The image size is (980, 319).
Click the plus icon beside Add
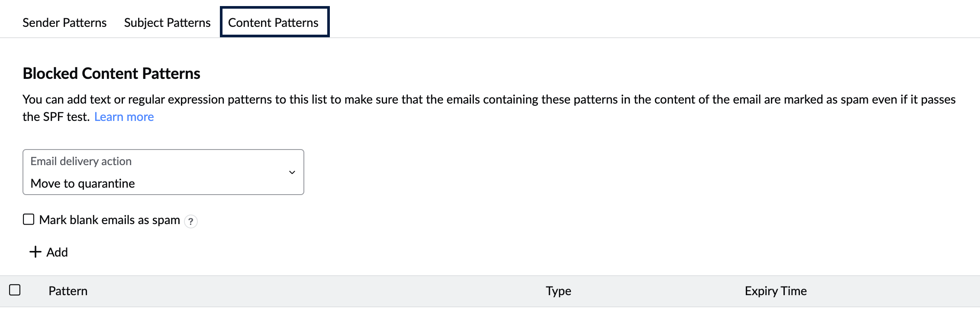(35, 252)
